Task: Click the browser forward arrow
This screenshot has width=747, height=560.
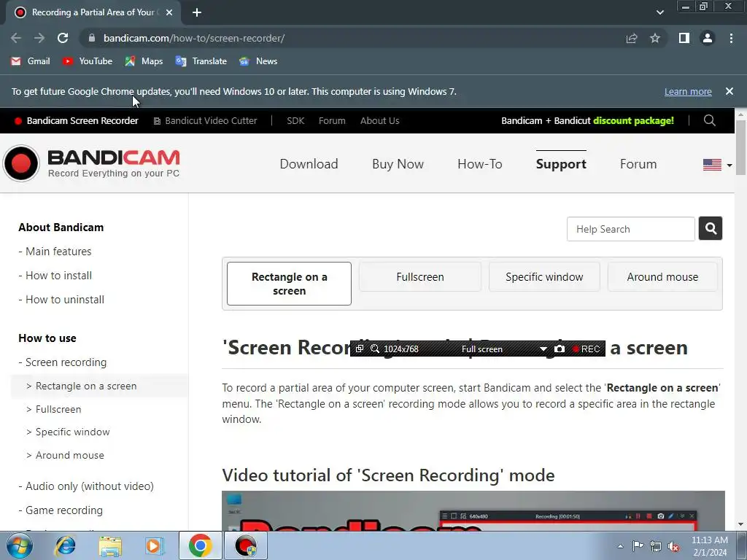Action: (39, 38)
